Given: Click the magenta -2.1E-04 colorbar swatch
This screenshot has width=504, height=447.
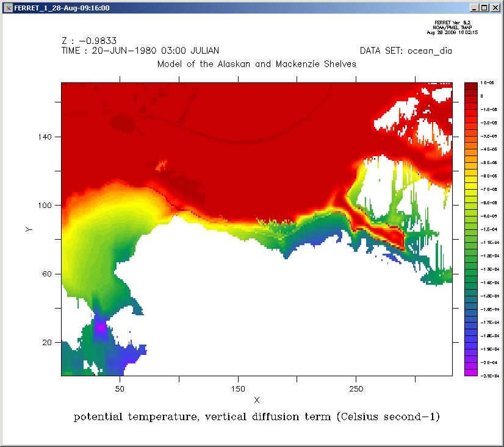Looking at the screenshot, I should [471, 372].
